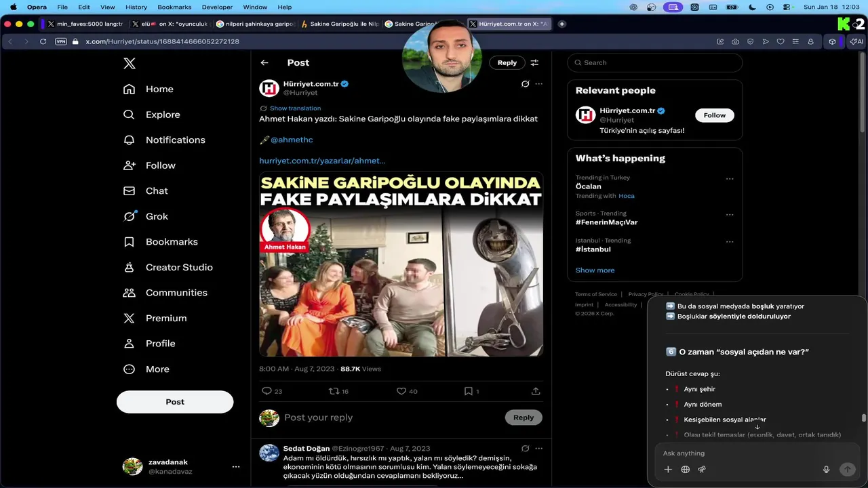Click telescope research icon in chat panel

[703, 469]
